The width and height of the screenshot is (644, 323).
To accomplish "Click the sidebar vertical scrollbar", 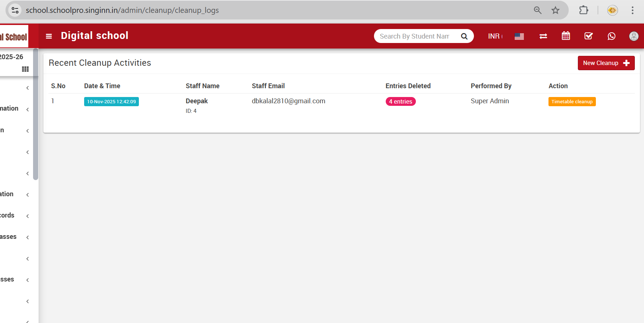I will [36, 115].
